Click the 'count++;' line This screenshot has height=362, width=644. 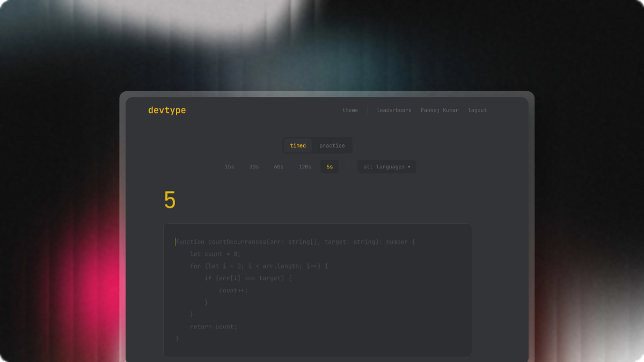point(233,290)
